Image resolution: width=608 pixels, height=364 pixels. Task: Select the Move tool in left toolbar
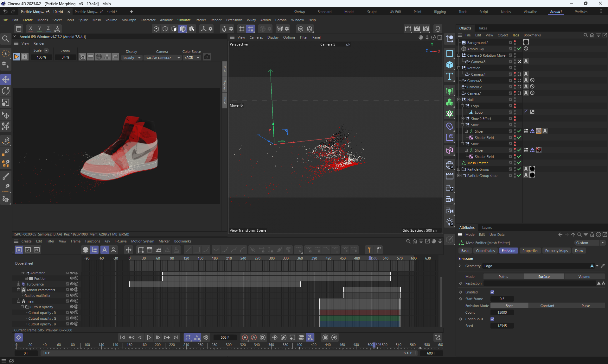6,79
